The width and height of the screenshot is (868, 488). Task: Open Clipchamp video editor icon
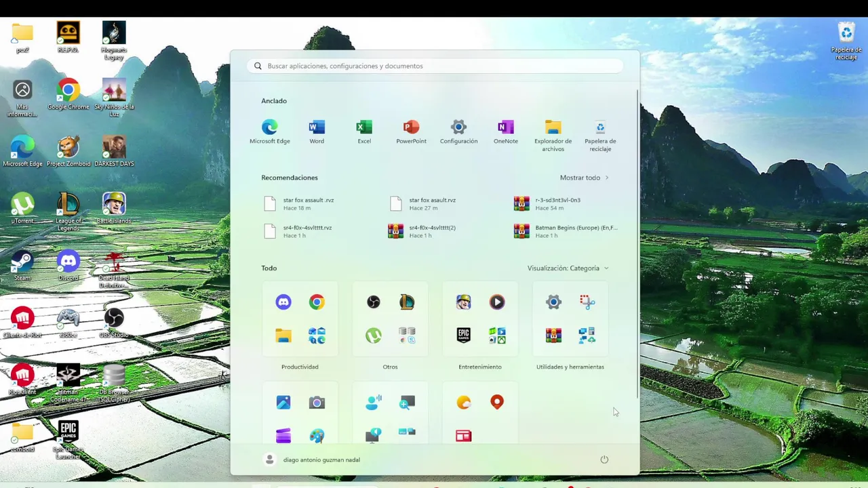point(283,436)
